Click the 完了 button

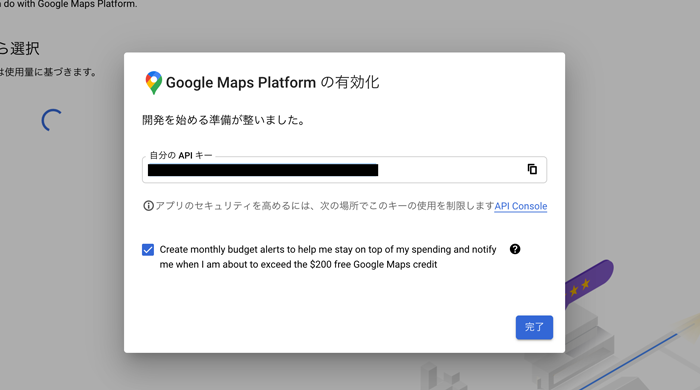click(534, 327)
